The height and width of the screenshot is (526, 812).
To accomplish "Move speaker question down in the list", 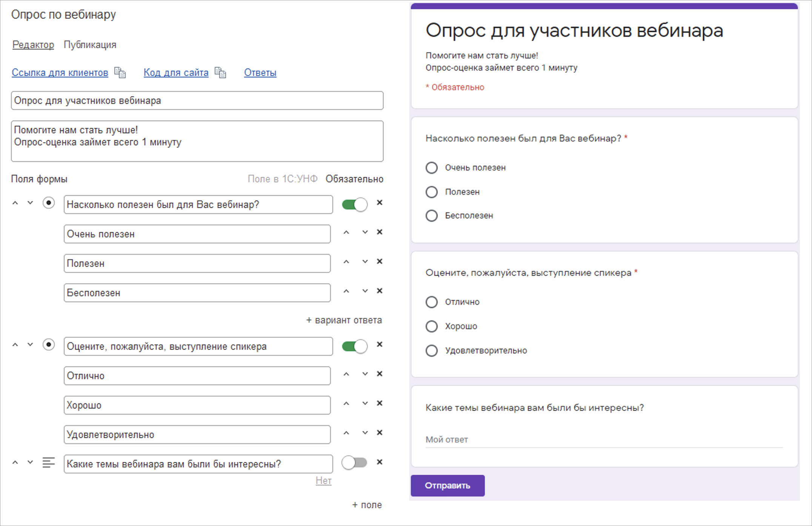I will click(x=30, y=345).
